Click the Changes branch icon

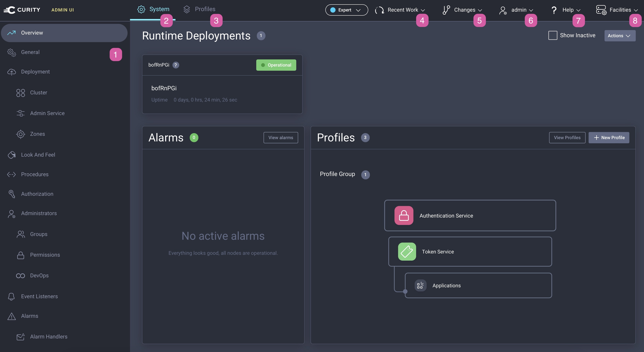(446, 10)
